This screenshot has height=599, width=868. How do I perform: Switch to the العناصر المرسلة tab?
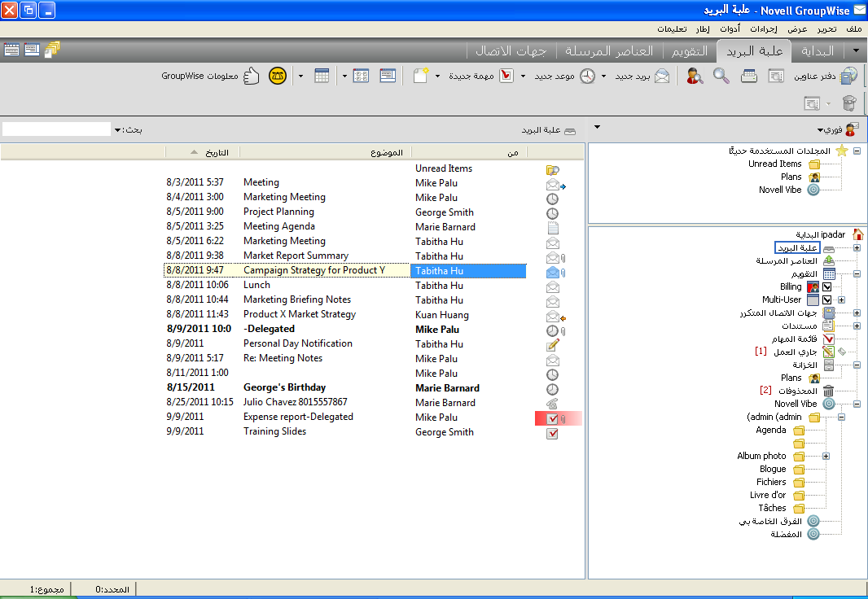click(x=609, y=51)
